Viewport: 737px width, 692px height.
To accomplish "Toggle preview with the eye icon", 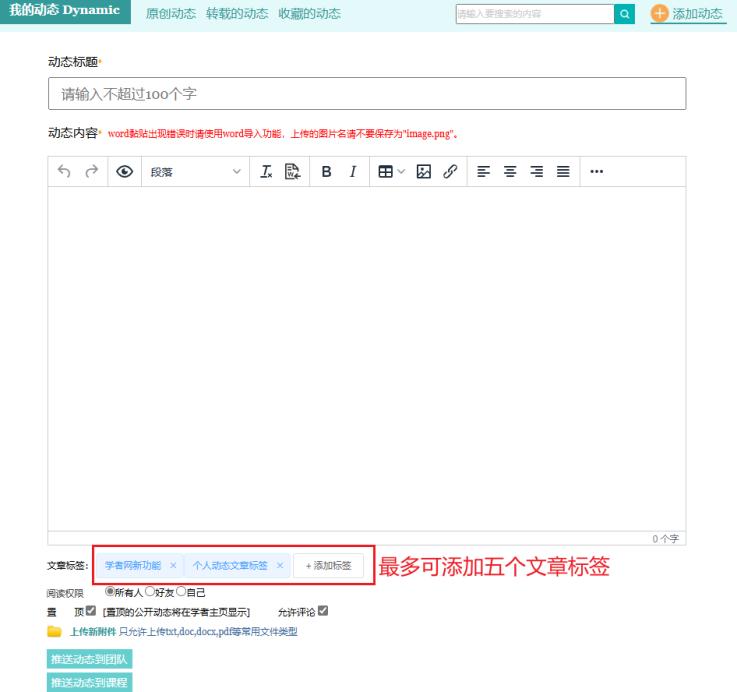I will coord(125,172).
